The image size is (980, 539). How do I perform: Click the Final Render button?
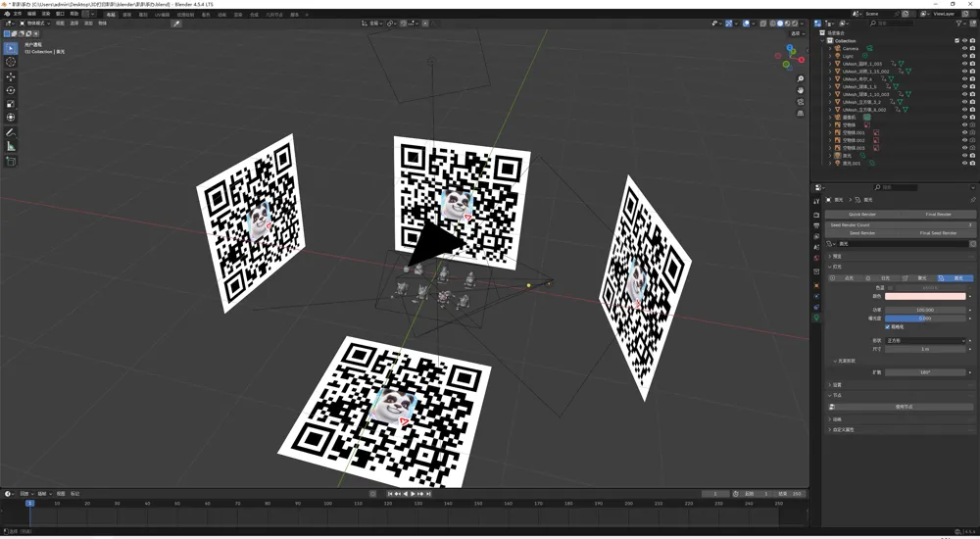[938, 215]
